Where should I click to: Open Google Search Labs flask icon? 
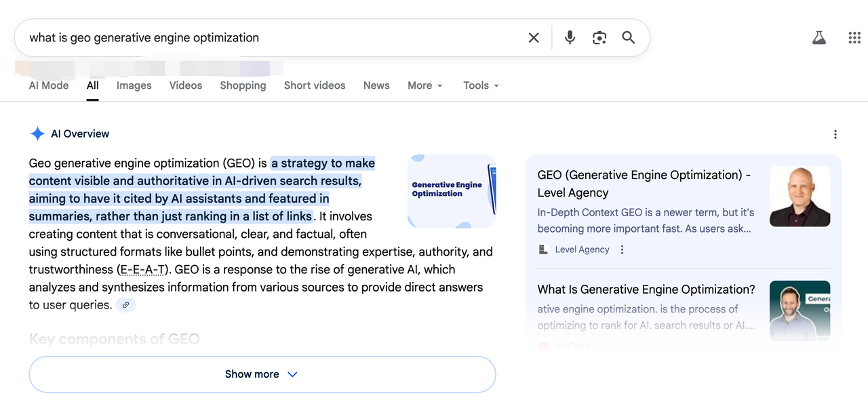818,37
